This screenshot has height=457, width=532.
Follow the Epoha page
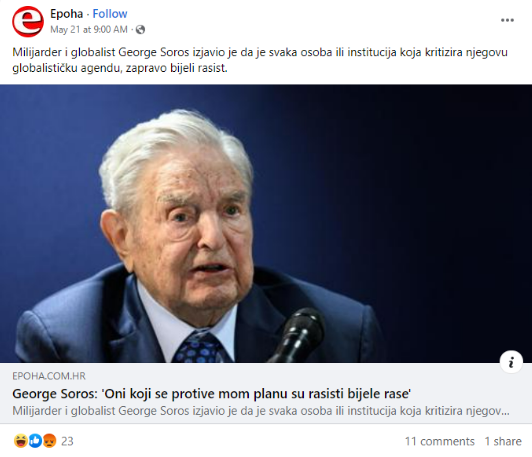(x=110, y=14)
